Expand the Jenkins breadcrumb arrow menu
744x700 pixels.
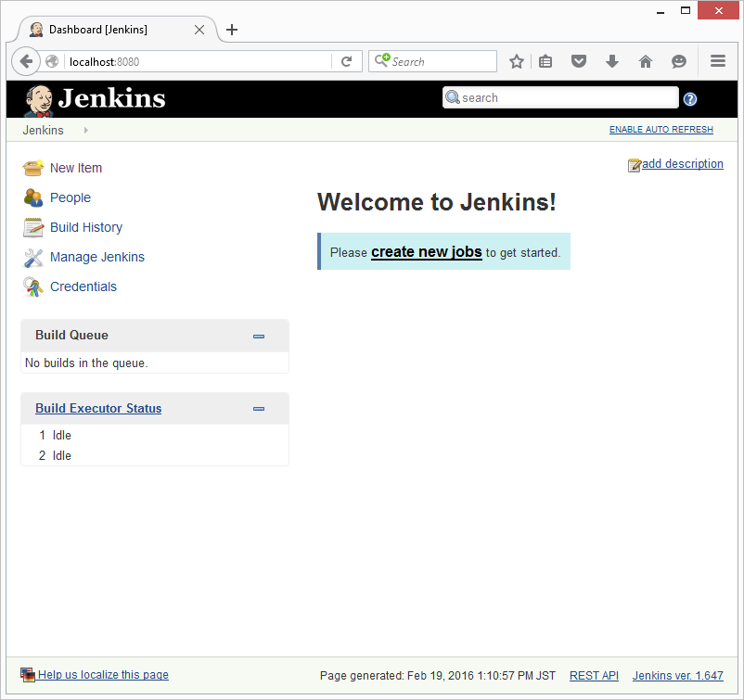pos(86,130)
